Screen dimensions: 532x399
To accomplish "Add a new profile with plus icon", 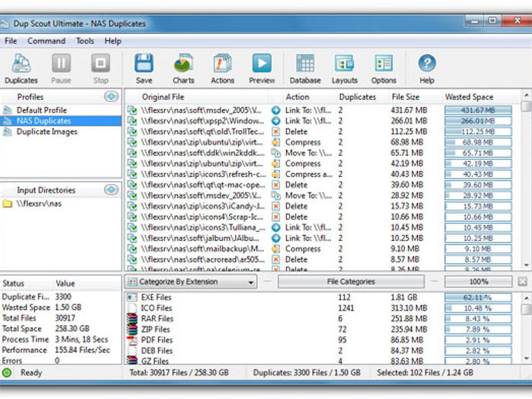I will (x=111, y=96).
